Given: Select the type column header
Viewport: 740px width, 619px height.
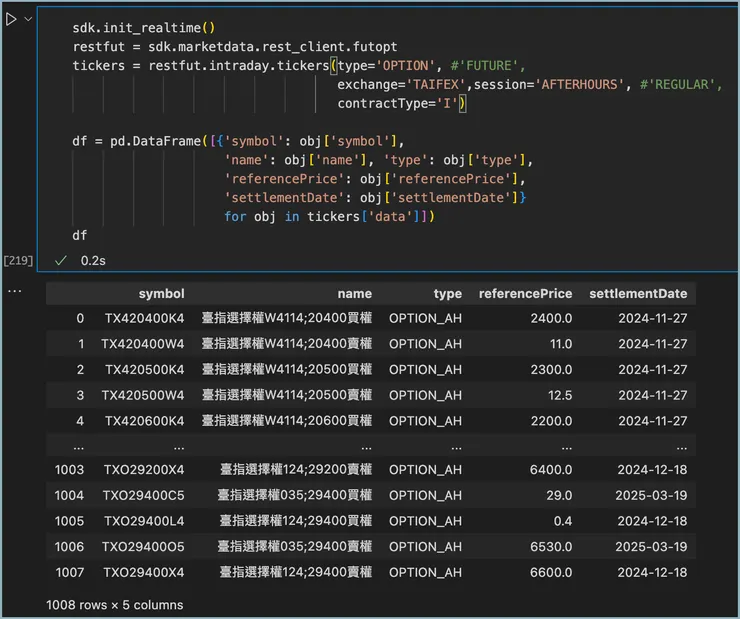Looking at the screenshot, I should click(447, 293).
